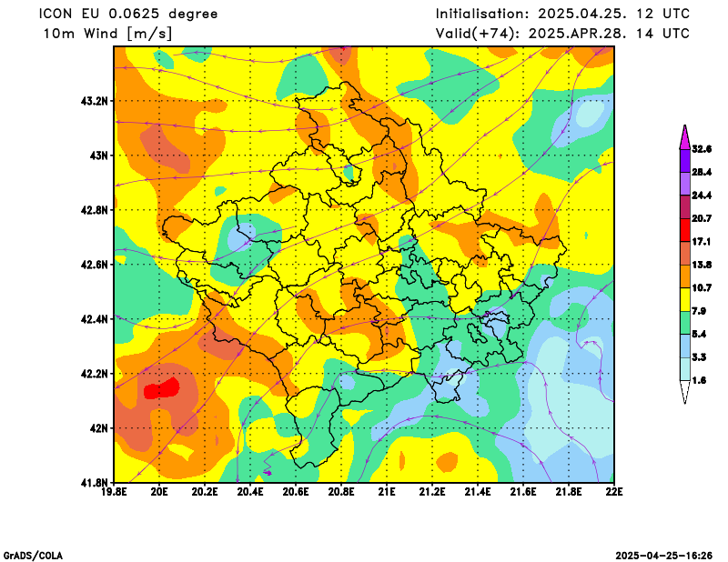This screenshot has width=728, height=562.
Task: Click the 21.4E longitude label
Action: [x=478, y=491]
